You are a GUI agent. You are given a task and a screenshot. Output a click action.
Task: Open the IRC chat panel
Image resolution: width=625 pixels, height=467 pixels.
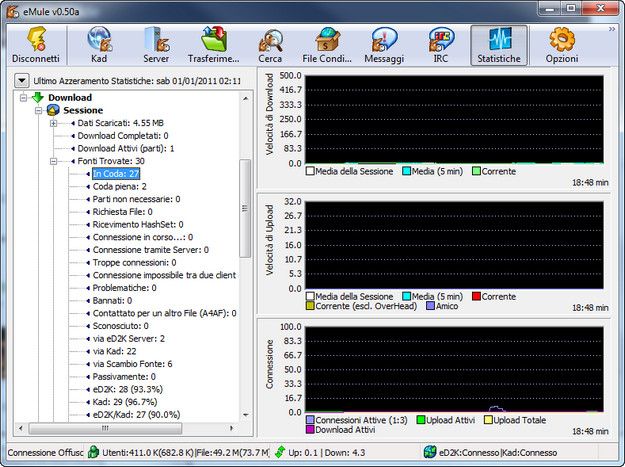440,45
